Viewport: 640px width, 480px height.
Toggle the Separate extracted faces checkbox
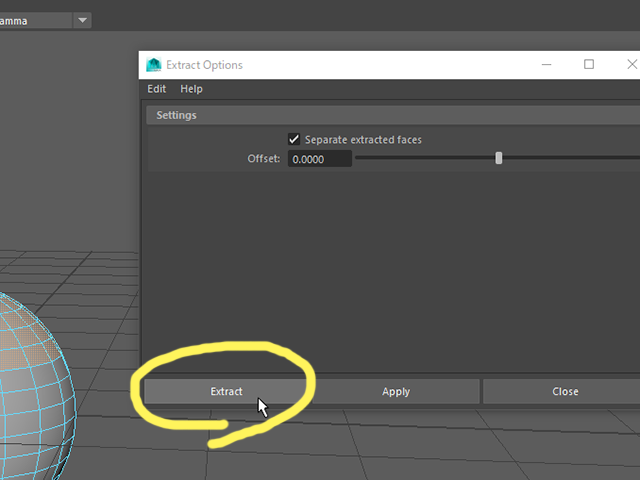pos(294,140)
